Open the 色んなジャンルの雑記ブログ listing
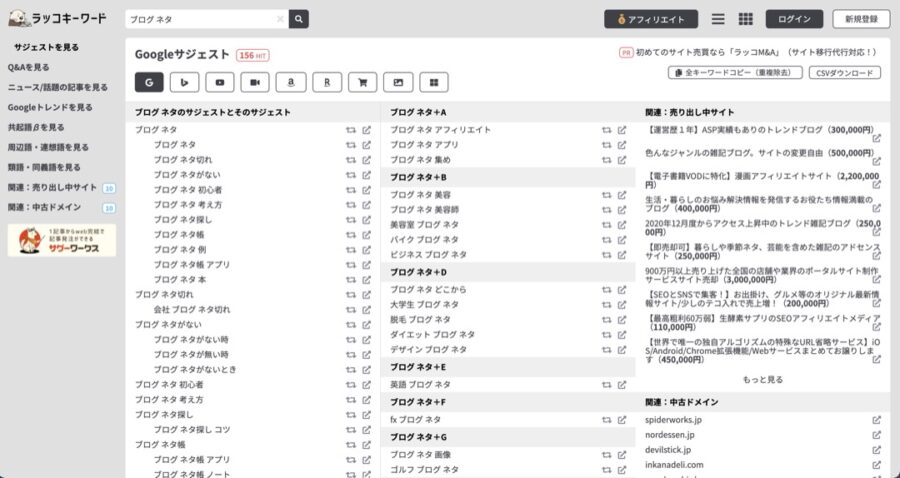This screenshot has width=900, height=478. pos(759,153)
